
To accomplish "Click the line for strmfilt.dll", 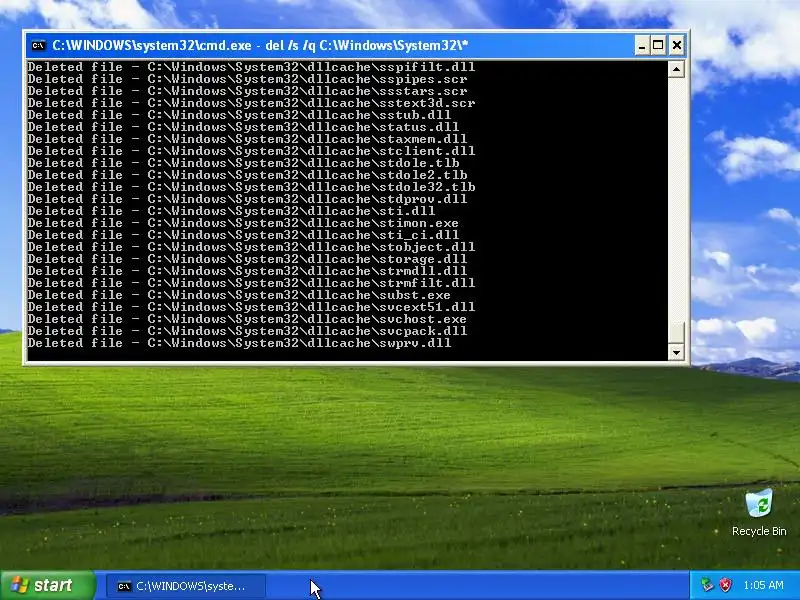I will 251,283.
